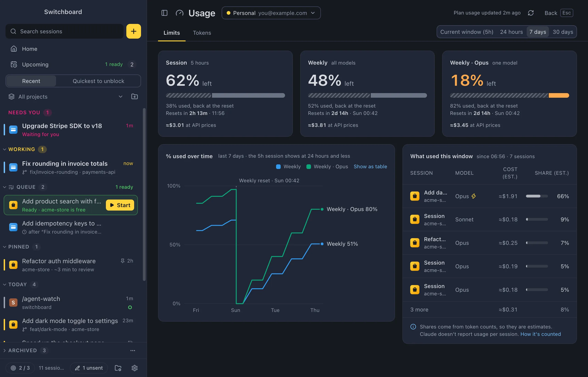Click the S avatar for /agent-watch

(x=13, y=303)
